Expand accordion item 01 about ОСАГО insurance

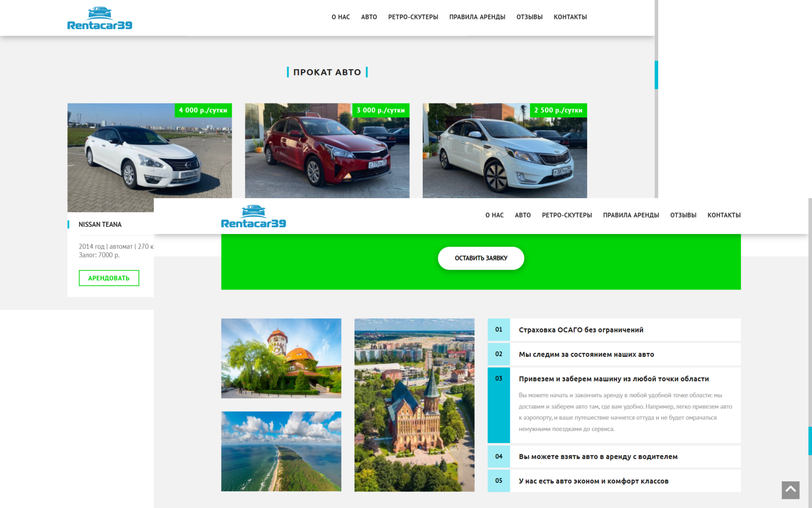coord(580,330)
